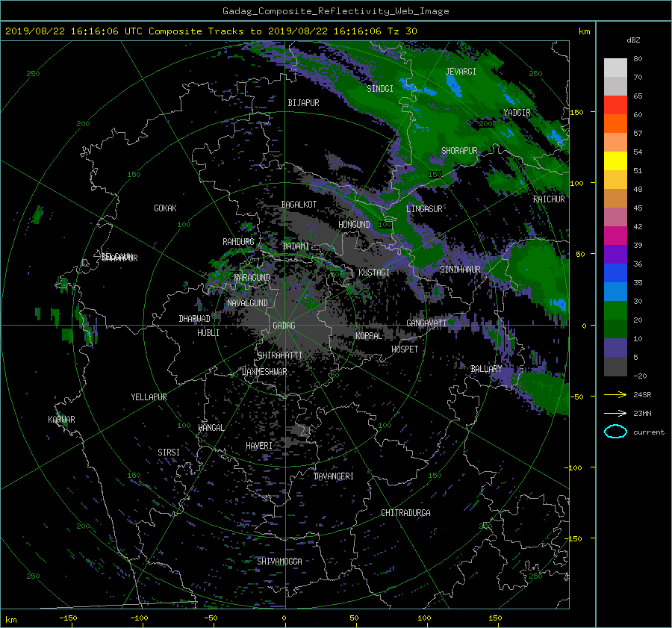Pick the indigo swatch between 10 and 5 dBZ
The width and height of the screenshot is (672, 628).
pos(615,348)
